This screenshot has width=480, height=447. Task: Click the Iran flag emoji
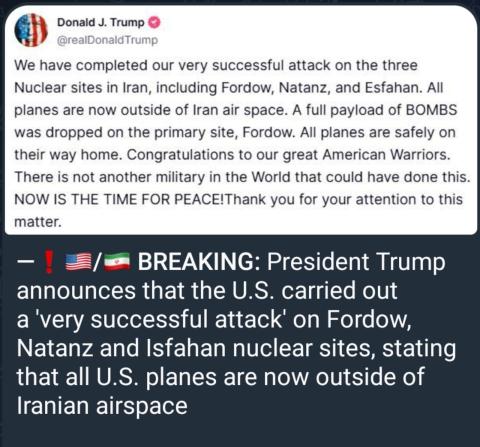pos(117,262)
